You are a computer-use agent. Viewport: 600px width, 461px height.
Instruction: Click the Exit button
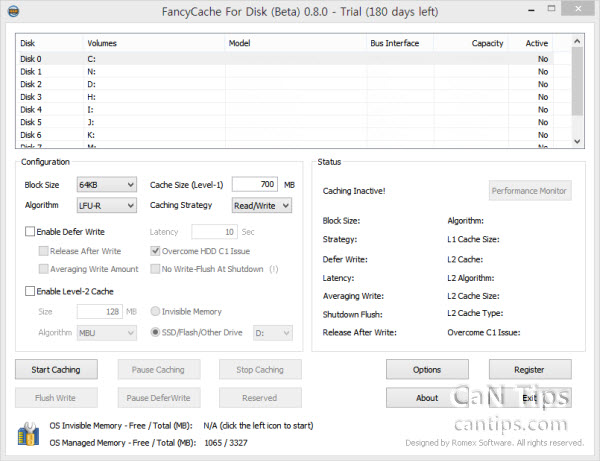tap(530, 398)
